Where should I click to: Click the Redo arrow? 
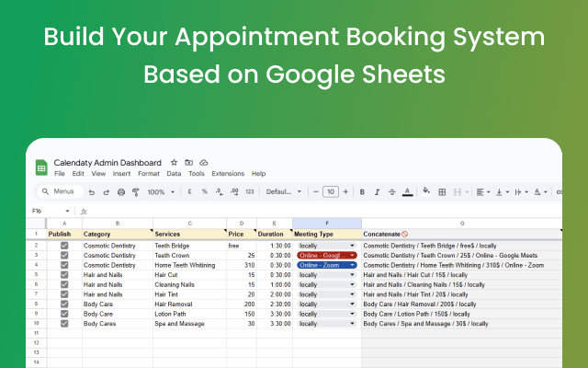point(107,192)
